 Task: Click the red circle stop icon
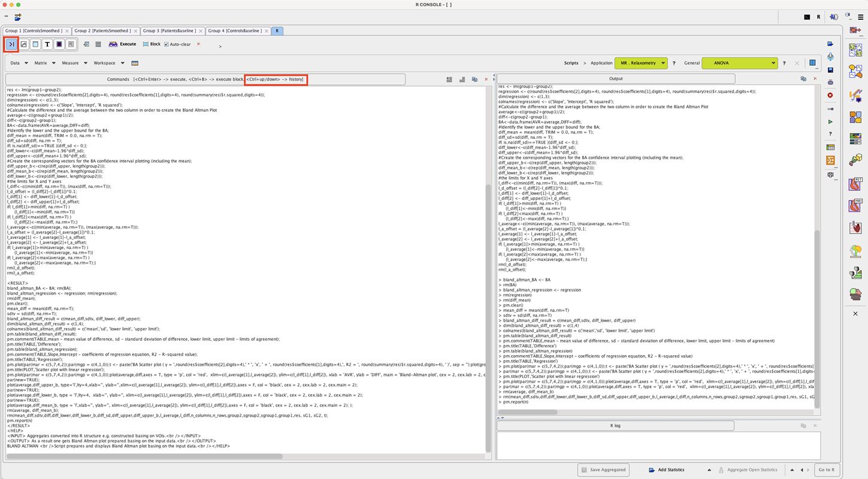(x=830, y=95)
